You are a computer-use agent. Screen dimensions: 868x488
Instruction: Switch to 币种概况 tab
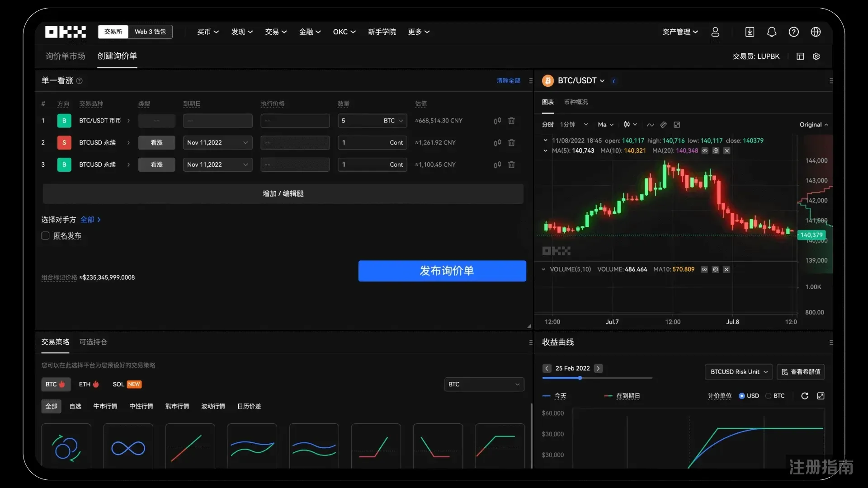576,102
